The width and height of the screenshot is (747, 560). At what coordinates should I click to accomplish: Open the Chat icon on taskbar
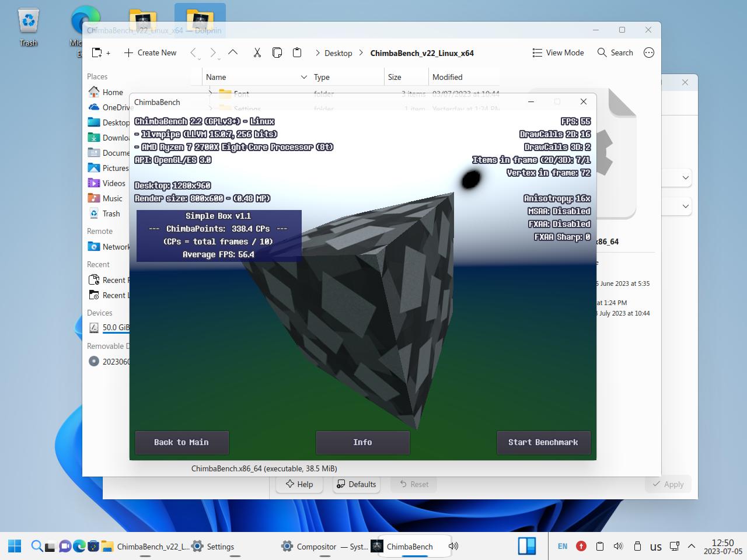65,547
